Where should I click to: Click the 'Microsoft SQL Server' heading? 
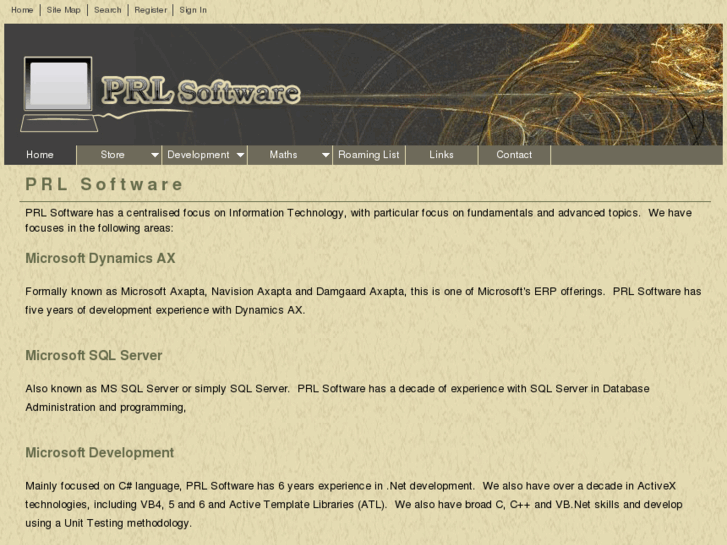[x=94, y=356]
